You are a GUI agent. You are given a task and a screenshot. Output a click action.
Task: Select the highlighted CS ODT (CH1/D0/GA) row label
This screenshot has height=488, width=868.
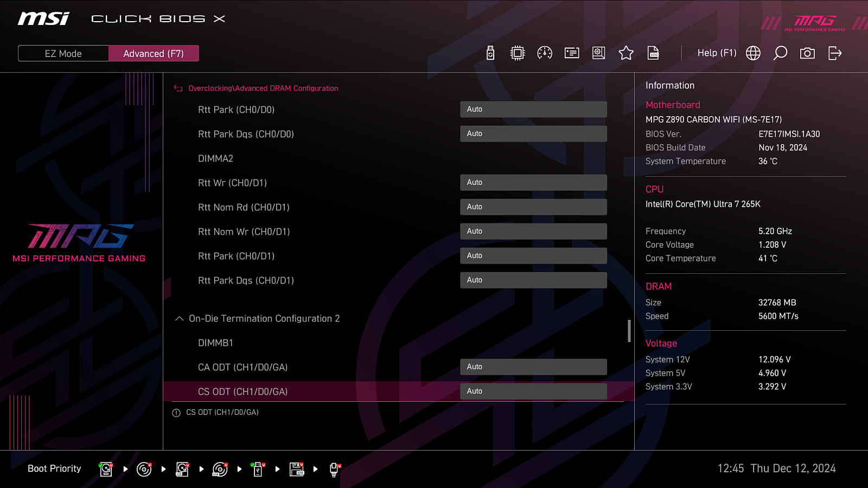click(x=242, y=391)
